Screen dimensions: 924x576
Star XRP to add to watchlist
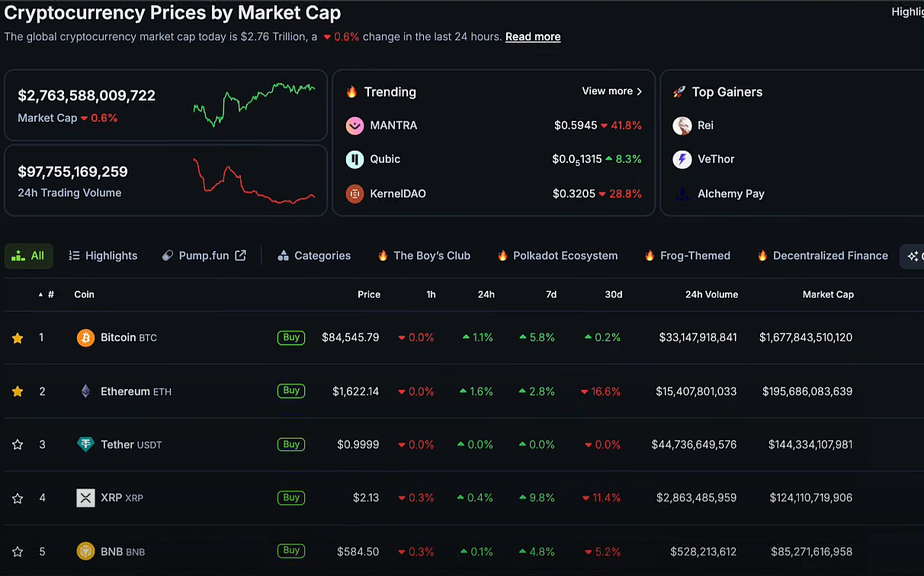click(x=18, y=498)
